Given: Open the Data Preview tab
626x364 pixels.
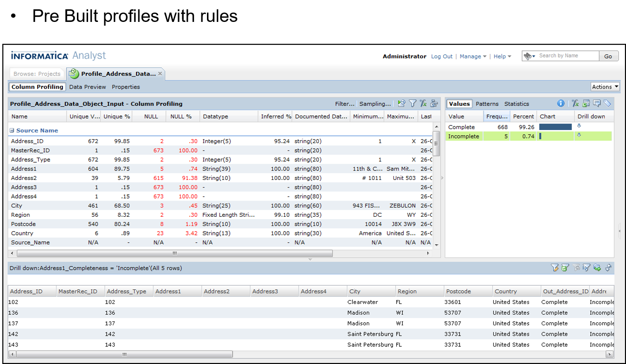Looking at the screenshot, I should click(x=88, y=87).
